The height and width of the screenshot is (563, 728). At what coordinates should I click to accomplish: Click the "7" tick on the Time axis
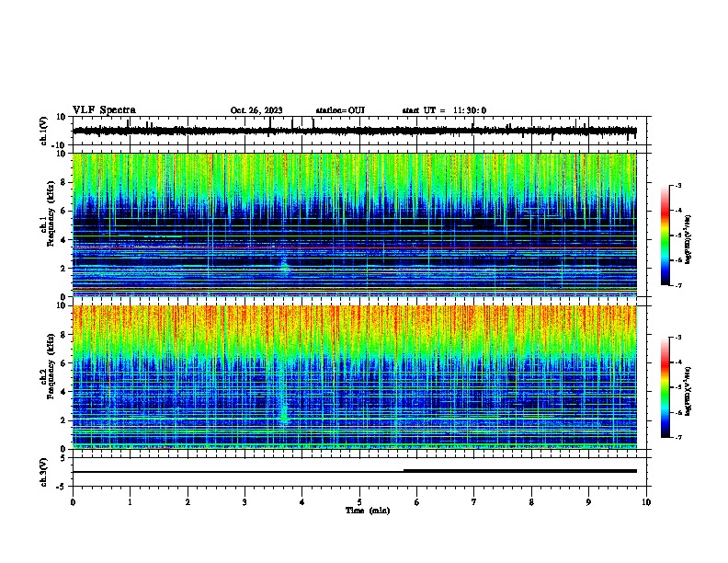click(474, 502)
